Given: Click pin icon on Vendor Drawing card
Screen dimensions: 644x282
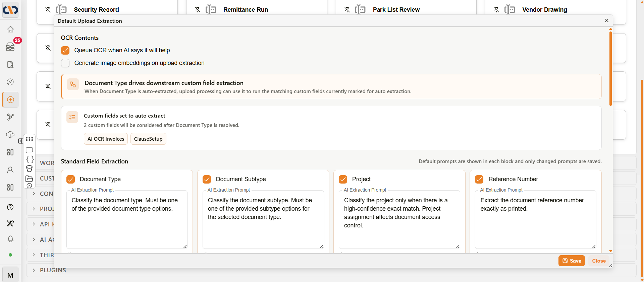Looking at the screenshot, I should [496, 10].
